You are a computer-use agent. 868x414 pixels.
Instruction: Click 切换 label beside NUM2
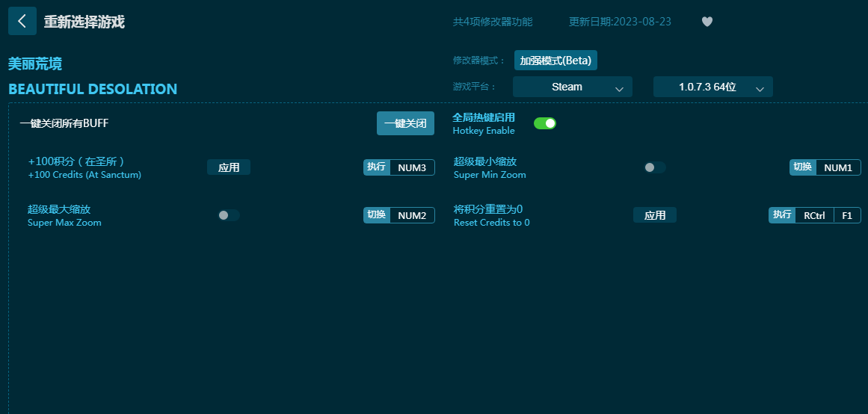click(377, 214)
